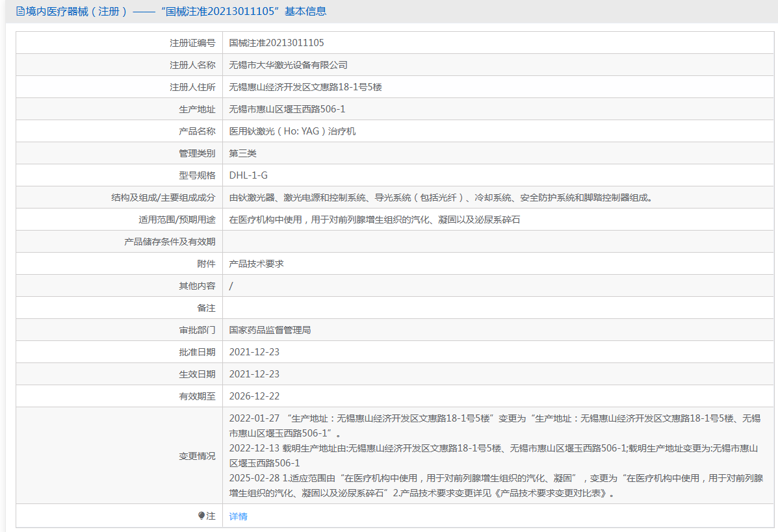Viewport: 778px width, 532px height.
Task: Open the 详情 link in the last row
Action: point(239,516)
